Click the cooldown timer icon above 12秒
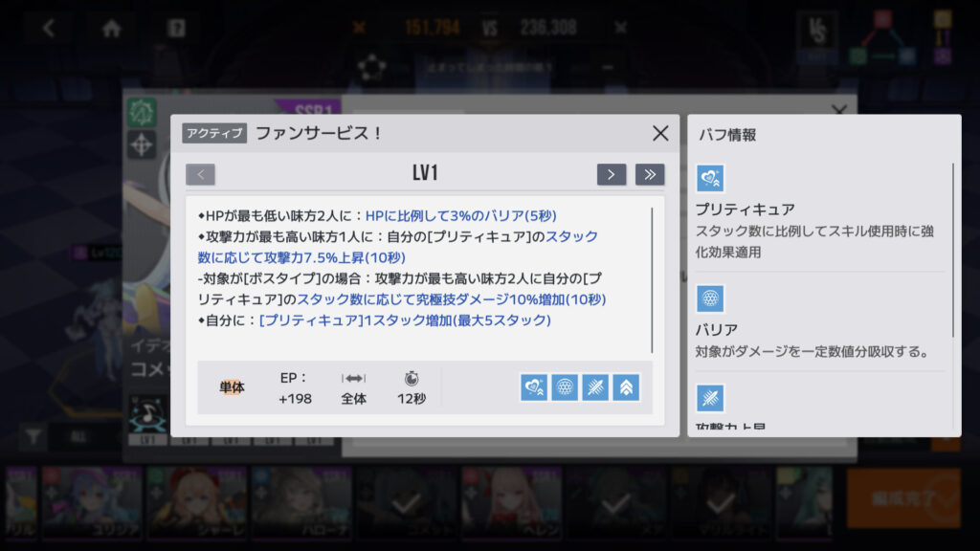 [x=412, y=379]
